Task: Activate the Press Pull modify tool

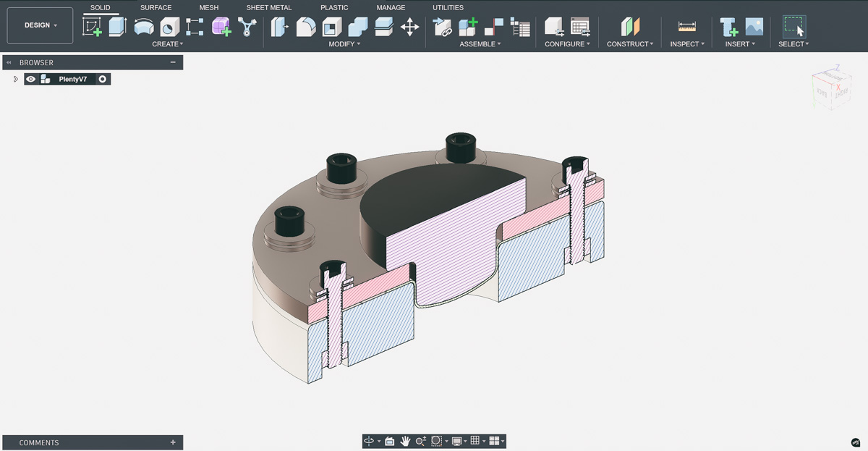Action: tap(278, 27)
